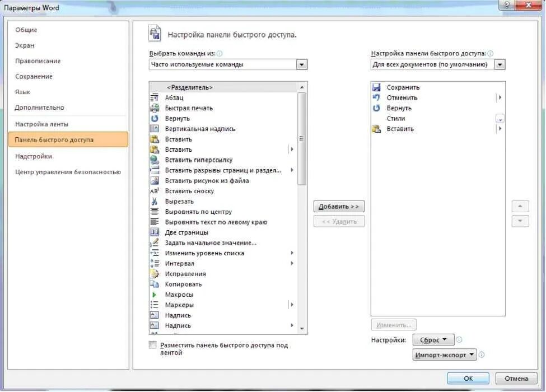546x392 pixels.
Task: Click the Сохранить floppy icon in right list
Action: coord(376,87)
